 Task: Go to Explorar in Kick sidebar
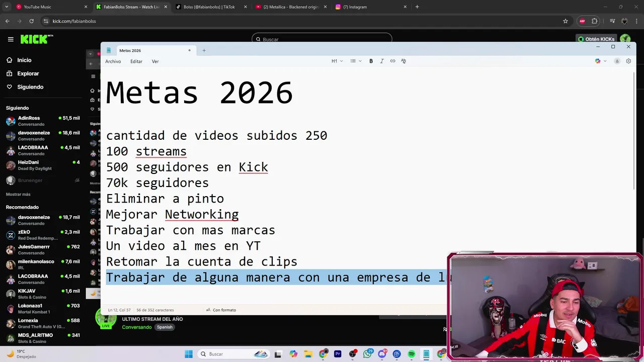tap(28, 73)
